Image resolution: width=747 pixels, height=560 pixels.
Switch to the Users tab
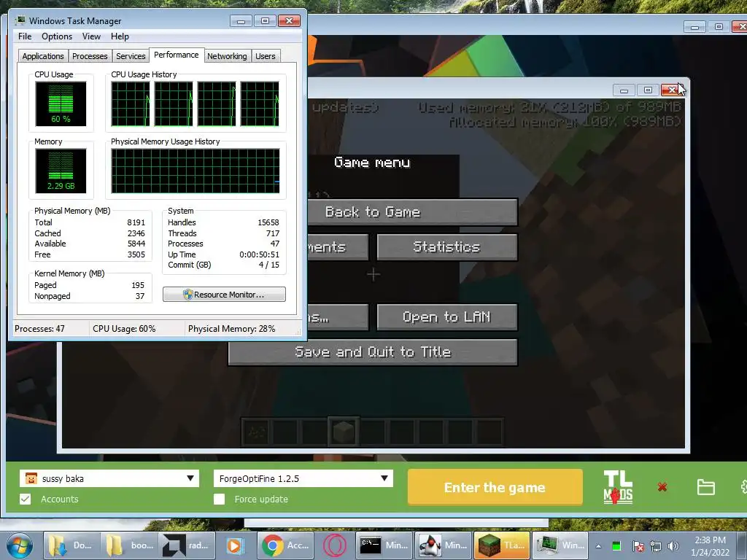[x=266, y=56]
